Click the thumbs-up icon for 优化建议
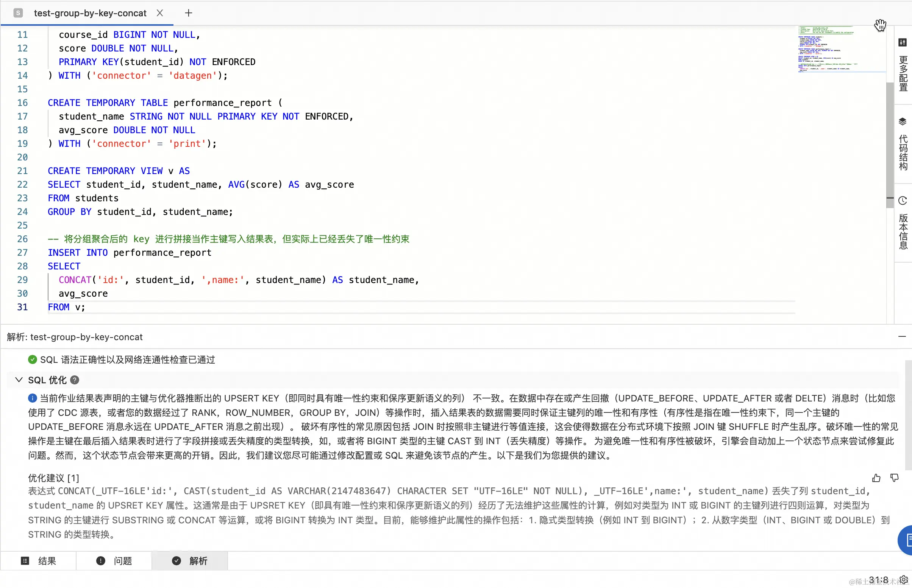 (876, 478)
